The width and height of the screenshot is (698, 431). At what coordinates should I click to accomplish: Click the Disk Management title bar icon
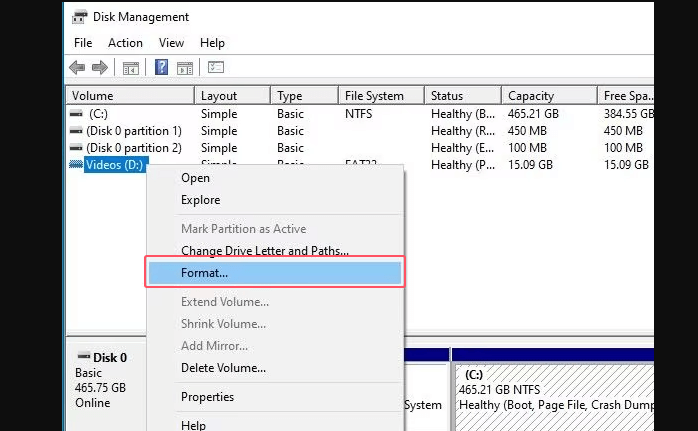tap(79, 17)
